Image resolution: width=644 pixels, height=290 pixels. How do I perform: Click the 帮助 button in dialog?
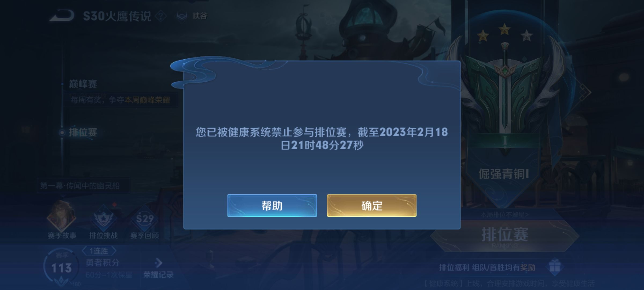point(272,205)
